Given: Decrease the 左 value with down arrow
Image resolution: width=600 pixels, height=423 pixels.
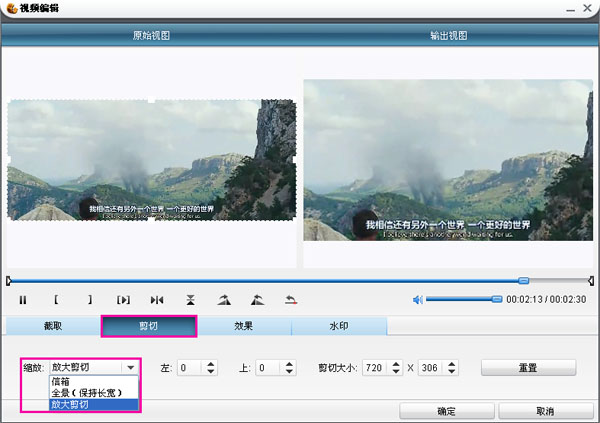Looking at the screenshot, I should pos(210,372).
